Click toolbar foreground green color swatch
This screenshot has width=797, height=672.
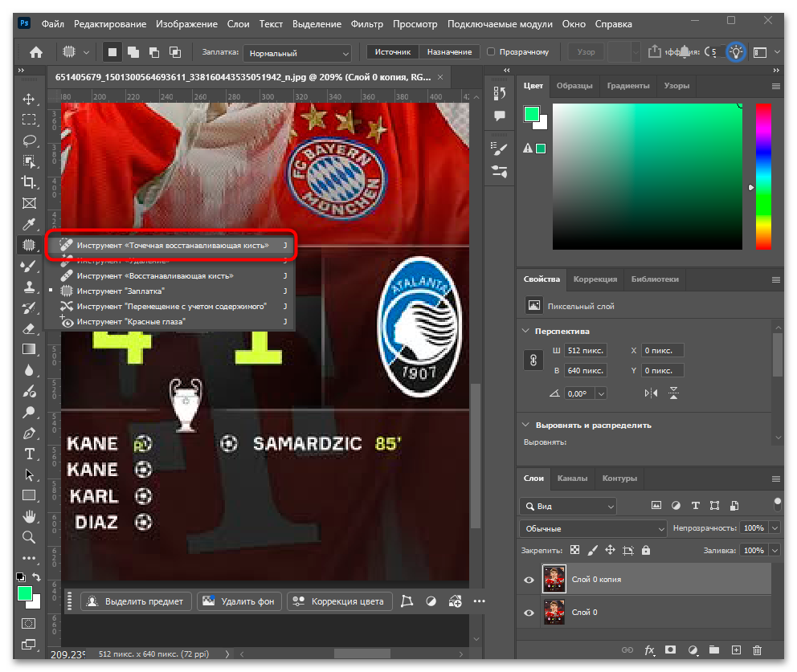25,593
